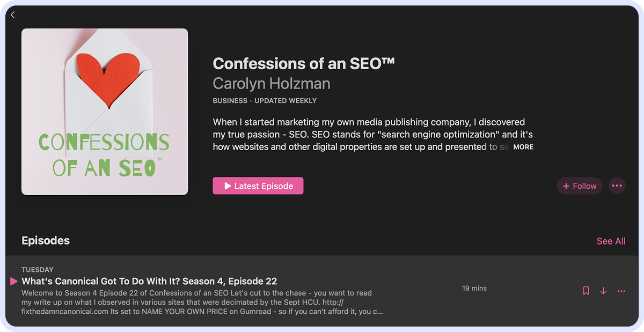644x332 pixels.
Task: Click the Confessions of an SEO cover artwork
Action: pyautogui.click(x=105, y=112)
